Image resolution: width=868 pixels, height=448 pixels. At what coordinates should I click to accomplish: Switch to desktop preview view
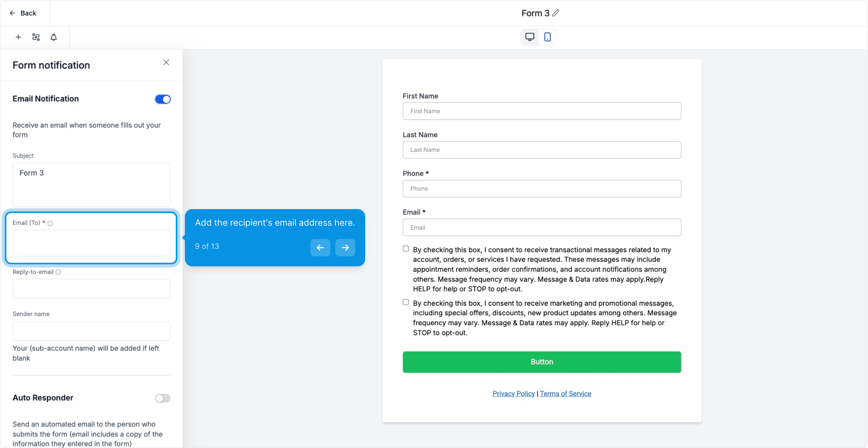pyautogui.click(x=530, y=37)
